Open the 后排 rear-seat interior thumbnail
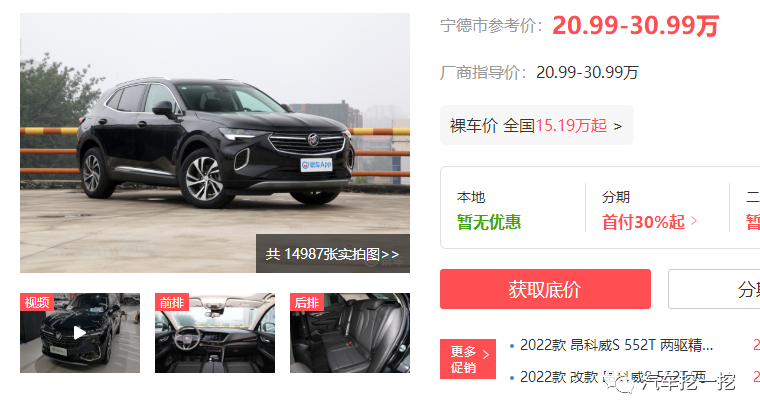This screenshot has width=760, height=415. click(350, 333)
